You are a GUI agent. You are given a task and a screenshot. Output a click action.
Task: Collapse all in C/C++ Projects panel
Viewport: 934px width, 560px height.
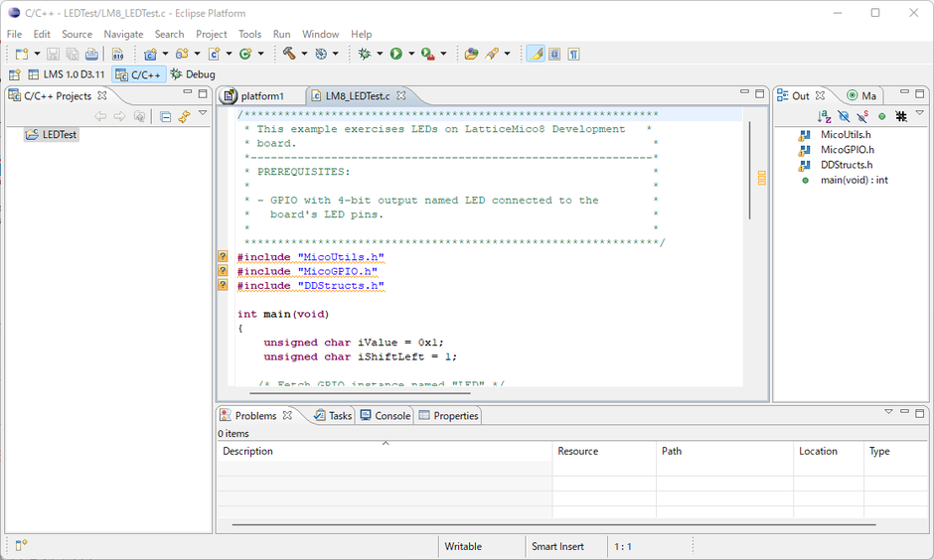[166, 117]
